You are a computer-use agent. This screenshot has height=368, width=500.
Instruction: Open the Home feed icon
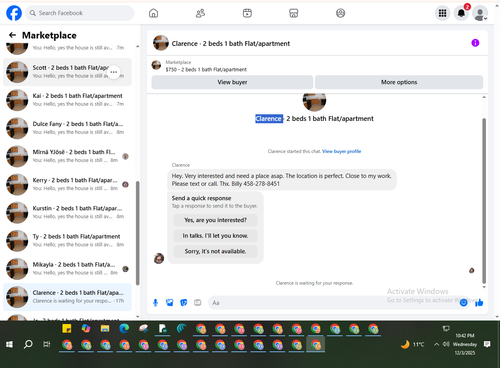click(153, 13)
